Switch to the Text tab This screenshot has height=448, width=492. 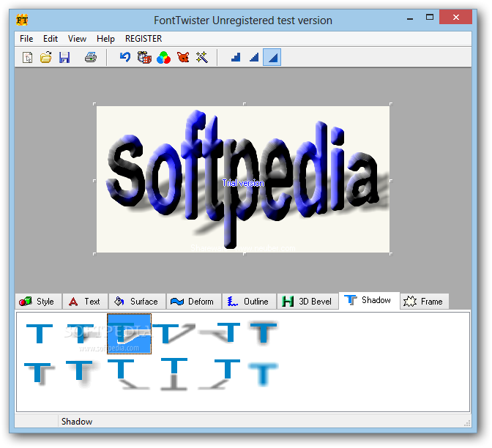point(85,302)
